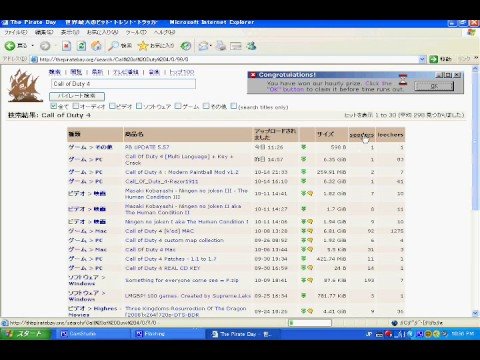Viewport: 480px width, 360px height.
Task: Click OK on the Congratulations popup
Action: click(x=434, y=86)
